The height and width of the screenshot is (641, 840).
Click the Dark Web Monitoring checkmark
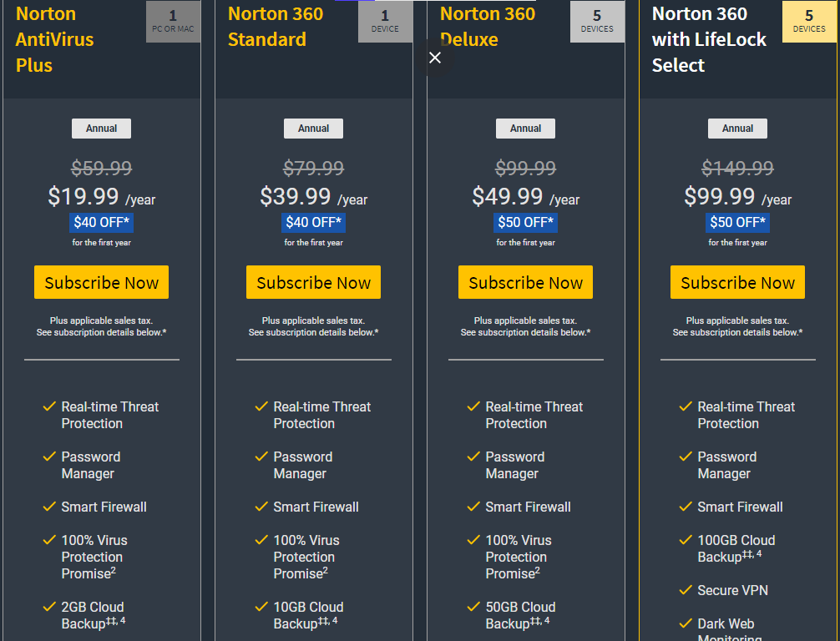(x=685, y=623)
